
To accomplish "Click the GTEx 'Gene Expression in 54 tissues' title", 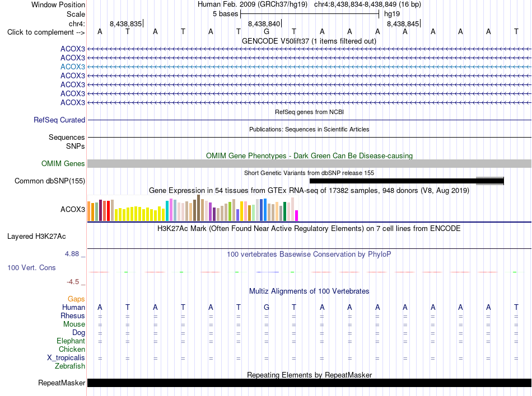I will point(309,190).
